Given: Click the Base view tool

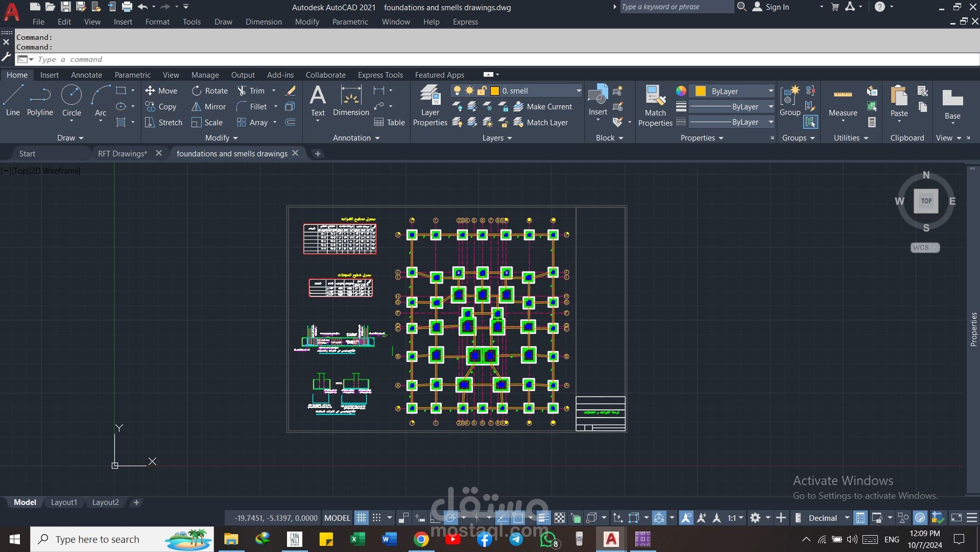Looking at the screenshot, I should tap(952, 105).
